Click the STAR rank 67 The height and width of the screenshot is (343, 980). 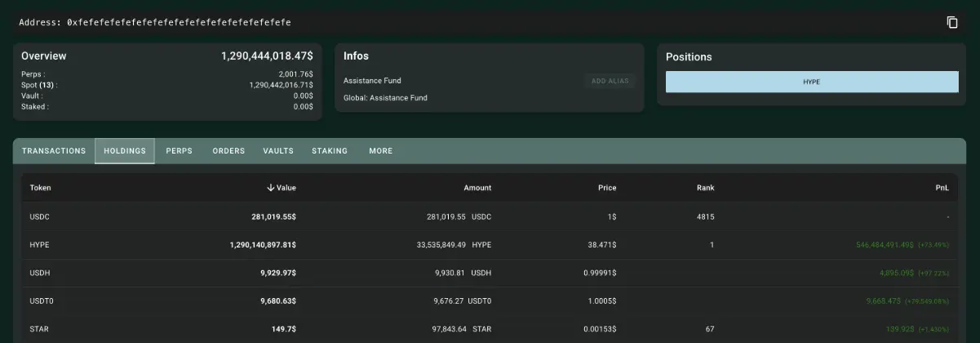click(x=710, y=329)
